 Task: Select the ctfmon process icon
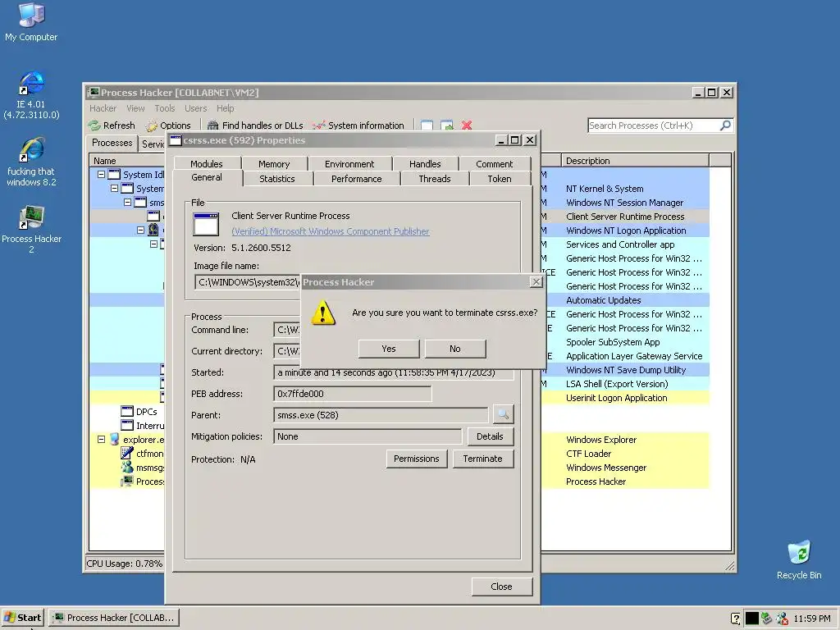click(x=127, y=453)
